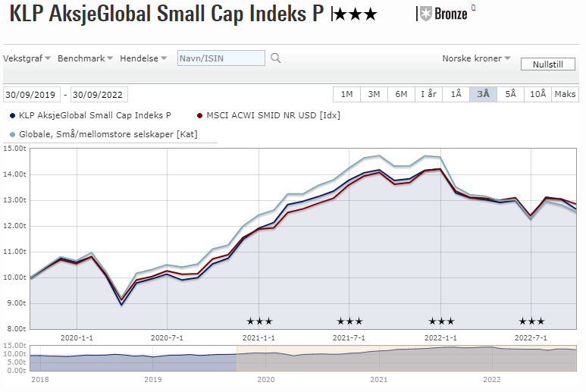The width and height of the screenshot is (586, 392).
Task: Click the Bronze medal rating badge
Action: click(x=443, y=14)
